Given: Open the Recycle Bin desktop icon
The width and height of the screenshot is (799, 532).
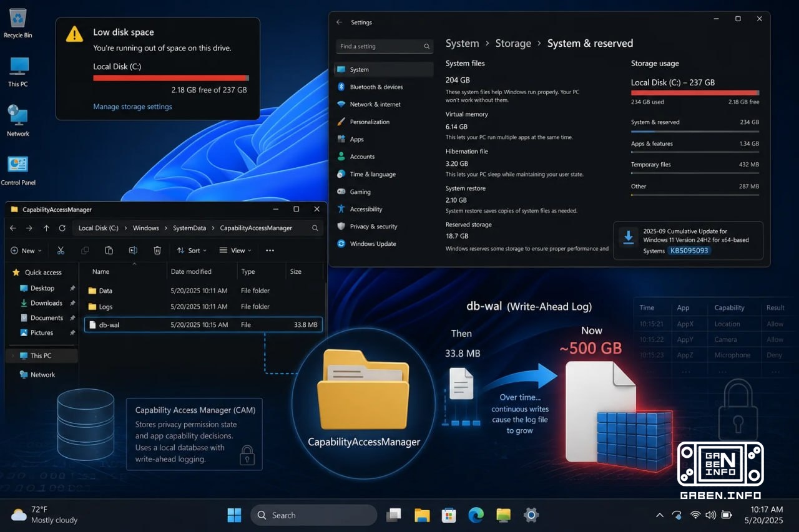Looking at the screenshot, I should click(18, 22).
